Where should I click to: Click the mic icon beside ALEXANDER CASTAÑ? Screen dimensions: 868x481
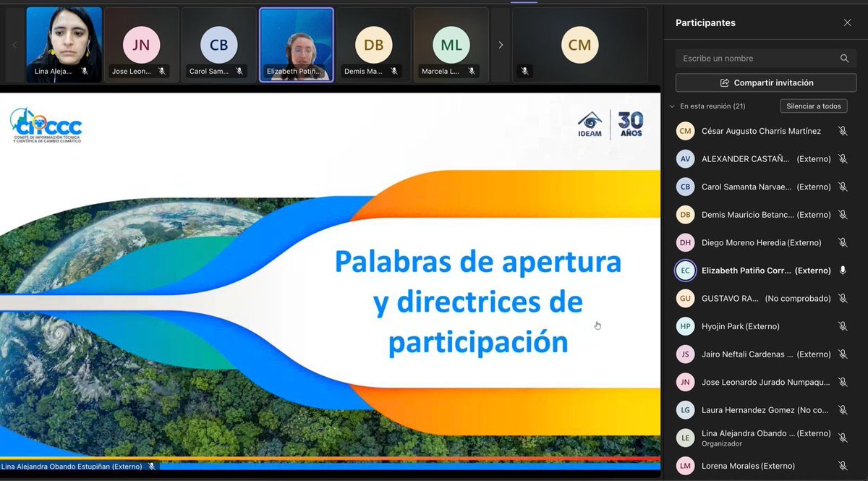coord(843,158)
